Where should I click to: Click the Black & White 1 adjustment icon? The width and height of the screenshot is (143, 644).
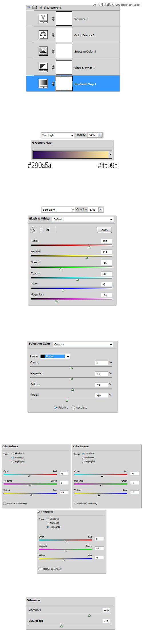tap(43, 67)
